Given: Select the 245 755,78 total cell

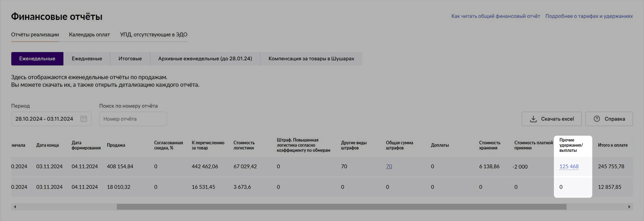Looking at the screenshot, I should click(611, 167).
